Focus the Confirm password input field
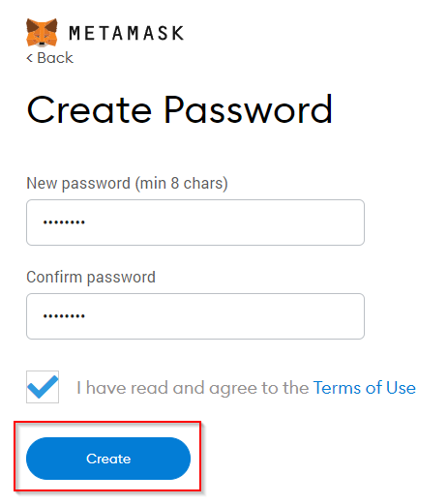The height and width of the screenshot is (504, 448). click(x=195, y=316)
